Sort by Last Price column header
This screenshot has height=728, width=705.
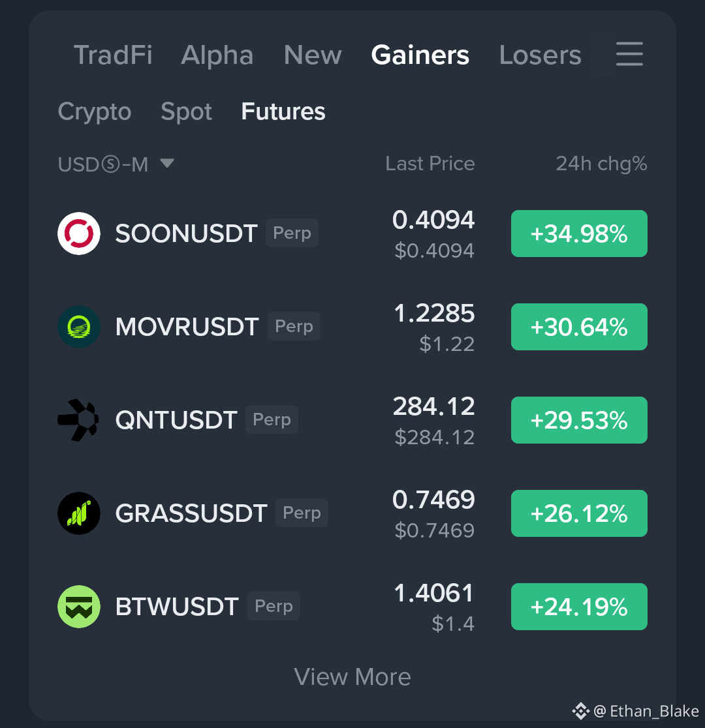[430, 164]
